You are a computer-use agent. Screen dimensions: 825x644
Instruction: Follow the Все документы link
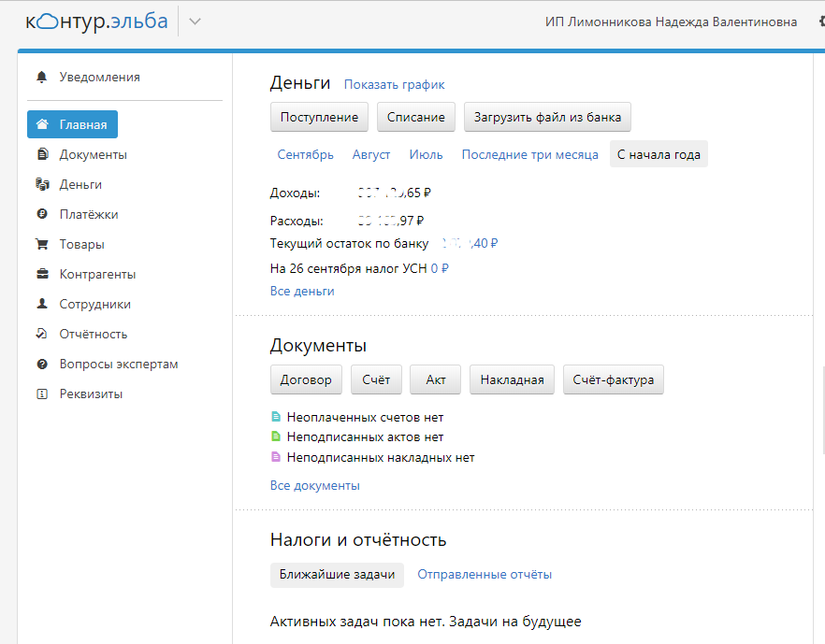[314, 486]
